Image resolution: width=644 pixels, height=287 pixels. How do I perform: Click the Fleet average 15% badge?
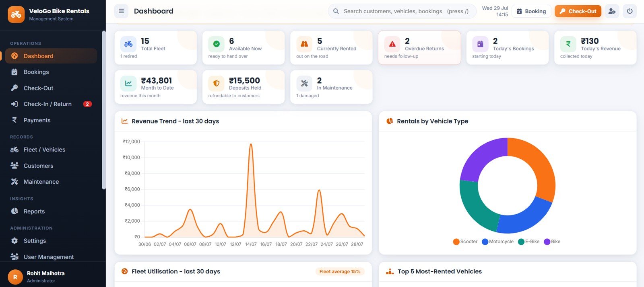click(340, 272)
